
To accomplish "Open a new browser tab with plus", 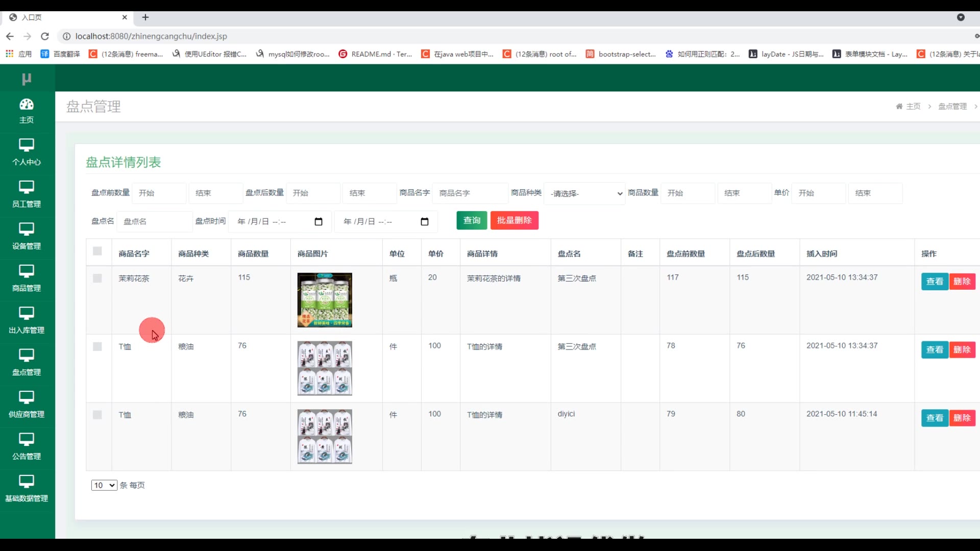I will click(145, 17).
